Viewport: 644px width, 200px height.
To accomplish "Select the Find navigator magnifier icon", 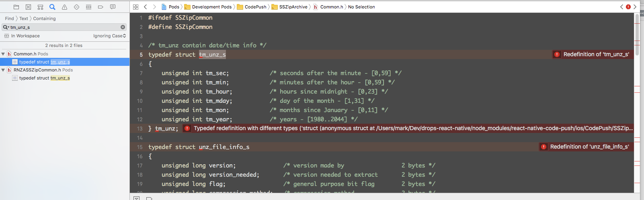I will coord(52,7).
